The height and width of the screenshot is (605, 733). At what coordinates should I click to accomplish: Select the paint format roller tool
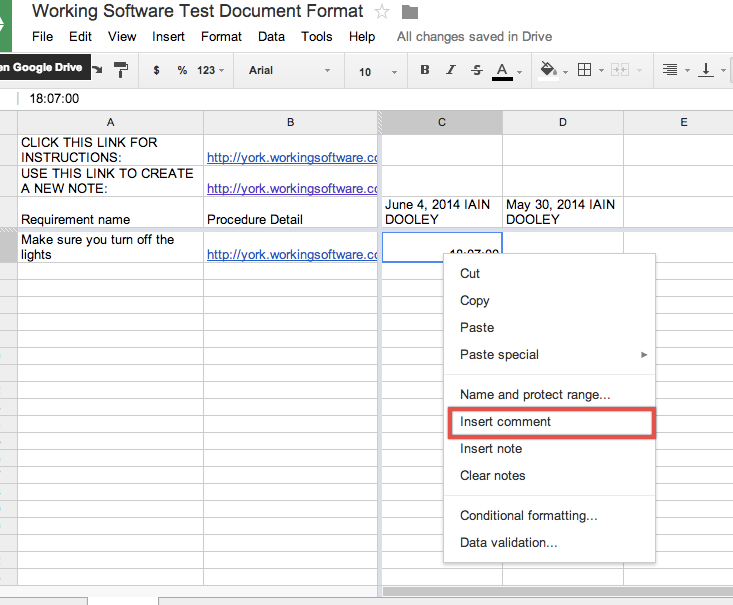(x=121, y=70)
